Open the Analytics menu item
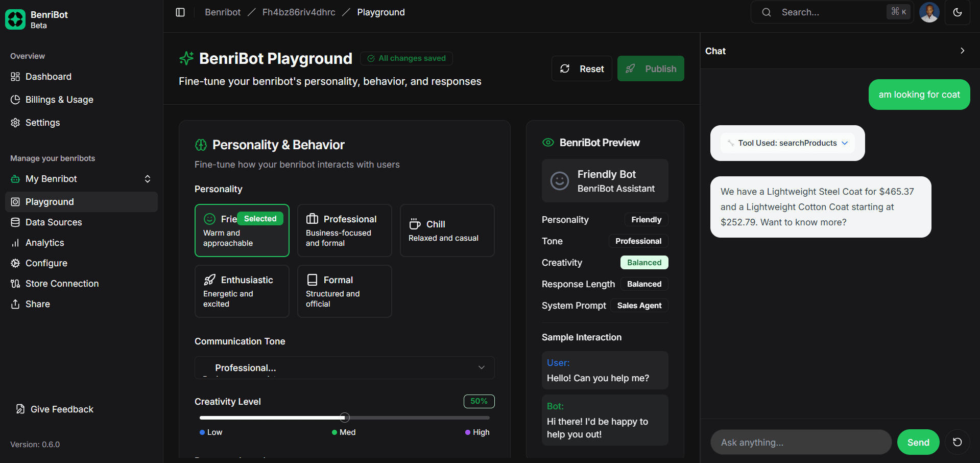Viewport: 980px width, 463px height. point(45,243)
